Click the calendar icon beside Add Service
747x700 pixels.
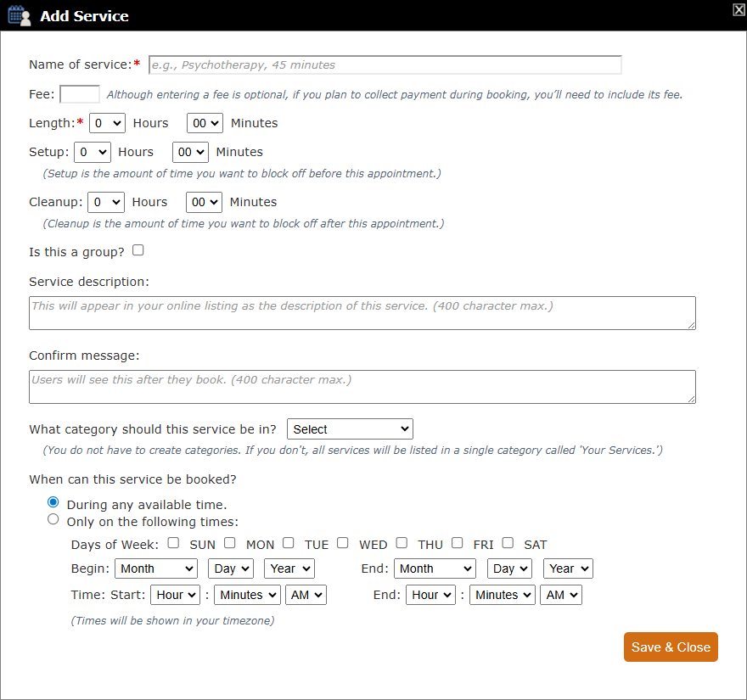[19, 15]
